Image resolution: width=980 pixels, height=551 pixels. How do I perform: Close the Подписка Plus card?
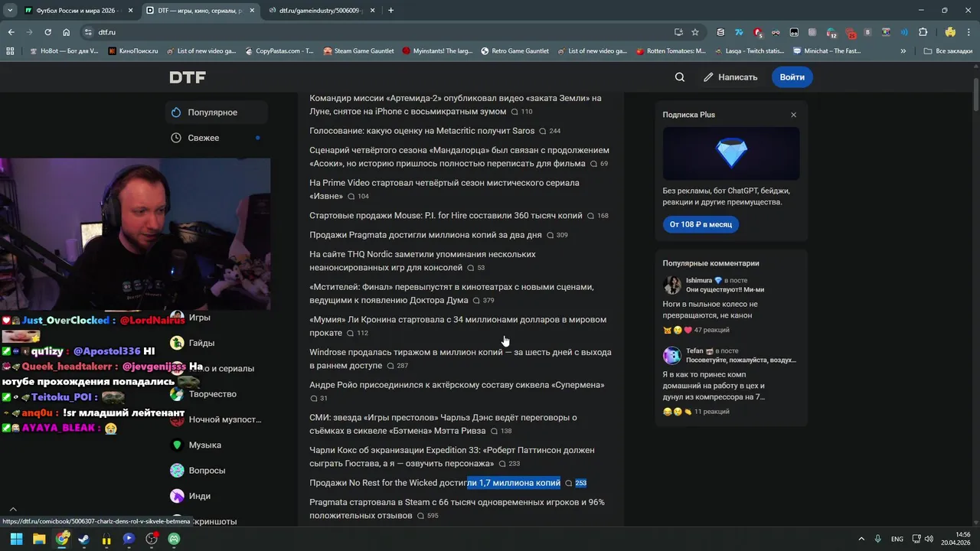793,115
